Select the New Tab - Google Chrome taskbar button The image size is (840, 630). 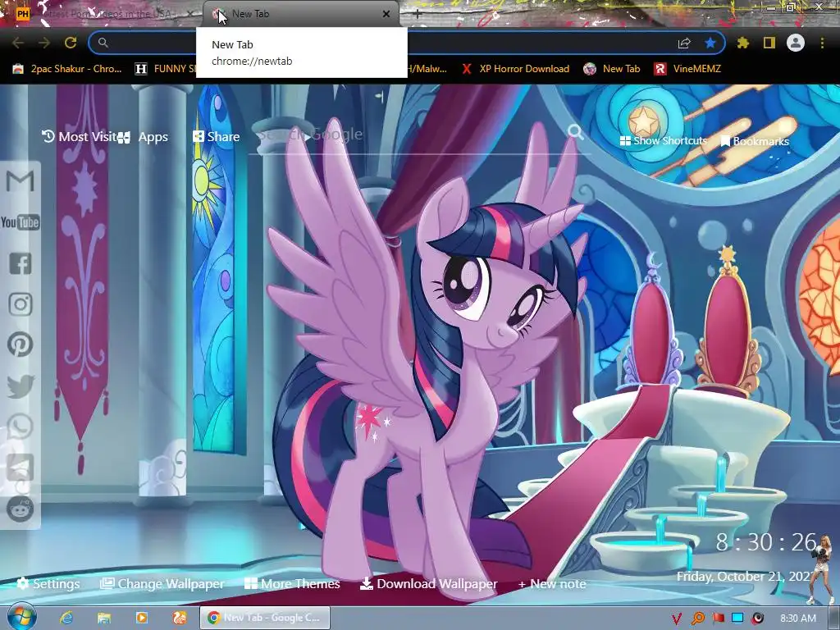point(265,618)
